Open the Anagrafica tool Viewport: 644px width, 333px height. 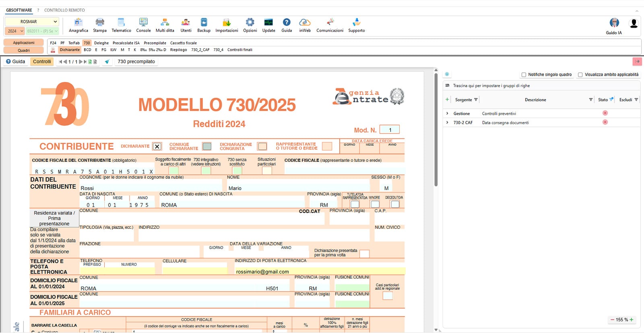pos(78,25)
